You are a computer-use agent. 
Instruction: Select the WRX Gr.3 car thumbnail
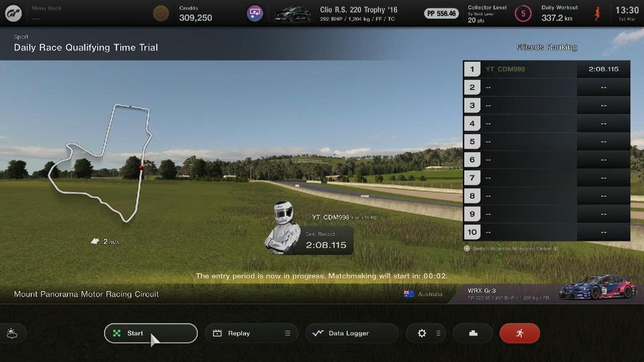598,287
